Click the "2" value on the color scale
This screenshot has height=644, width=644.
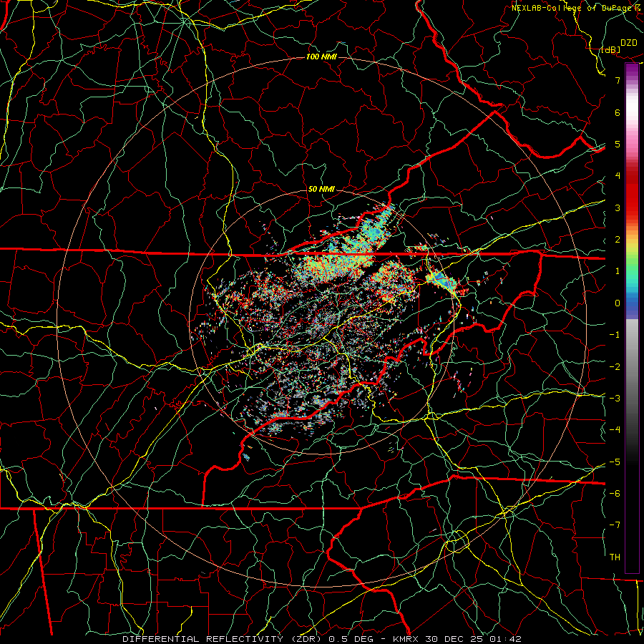pyautogui.click(x=618, y=240)
